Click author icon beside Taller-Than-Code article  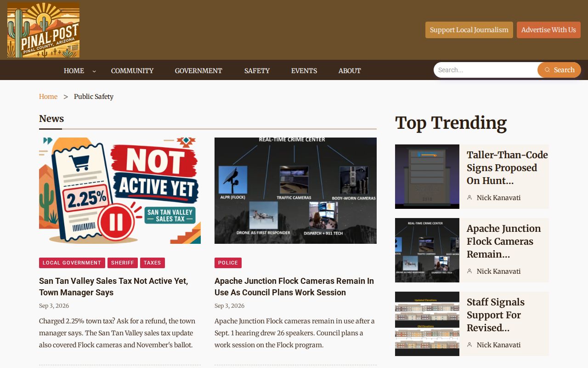pos(469,197)
